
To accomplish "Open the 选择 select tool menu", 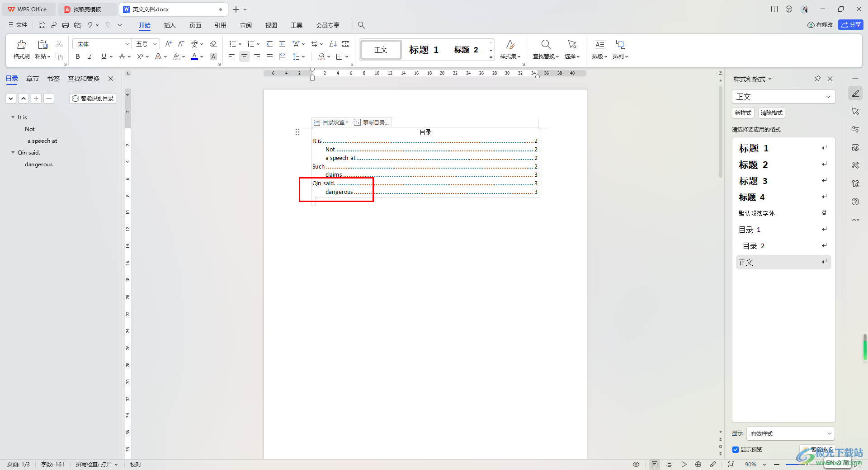I will pos(572,50).
